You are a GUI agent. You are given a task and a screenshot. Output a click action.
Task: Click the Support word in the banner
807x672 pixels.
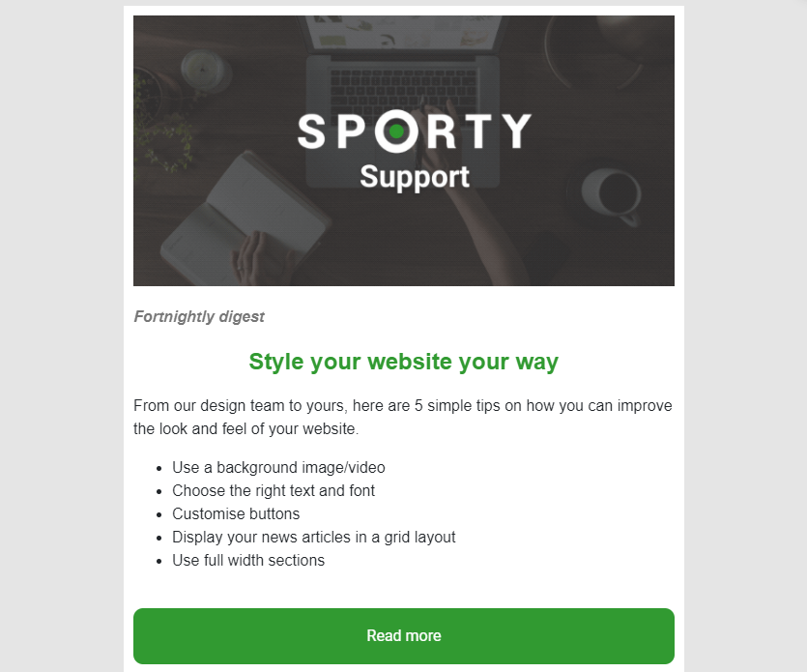[x=415, y=178]
